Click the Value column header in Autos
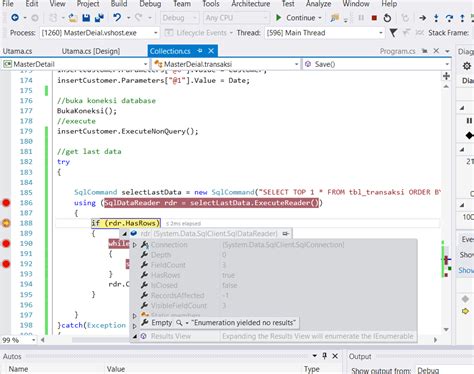The height and width of the screenshot is (374, 474). [x=116, y=369]
